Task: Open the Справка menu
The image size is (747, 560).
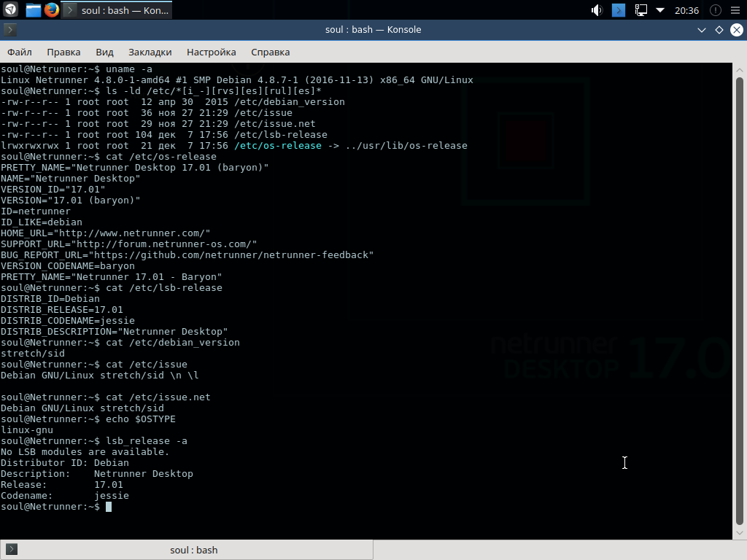Action: point(270,52)
